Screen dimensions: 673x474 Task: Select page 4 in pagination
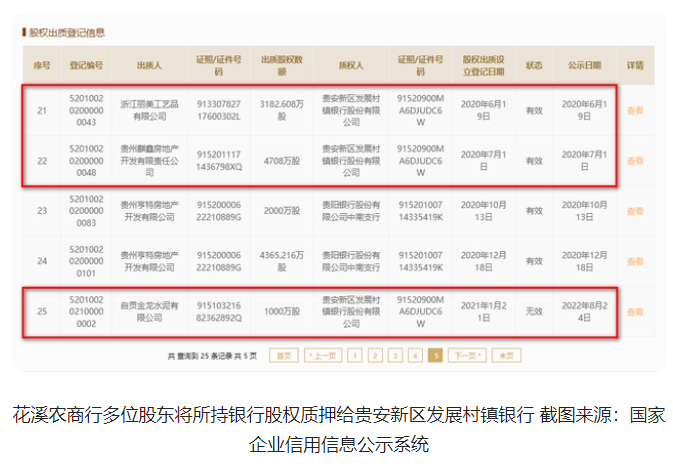(414, 355)
